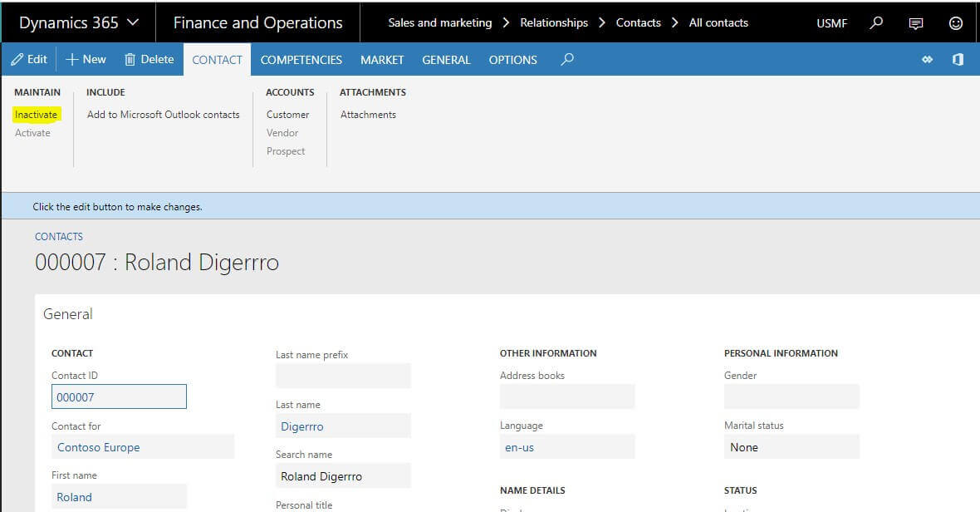Viewport: 980px width, 512px height.
Task: Click the Finance and Operations title
Action: [x=257, y=22]
